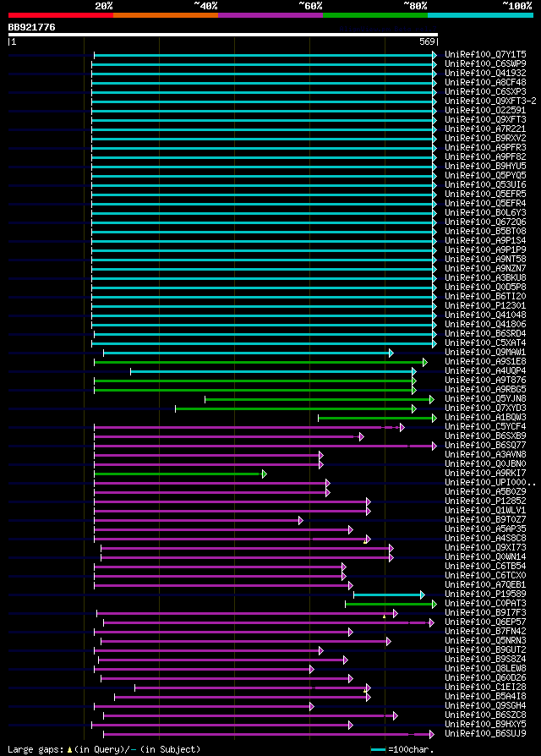The image size is (541, 756).
Task: Click the short green bar for A1BQW3
Action: click(377, 418)
